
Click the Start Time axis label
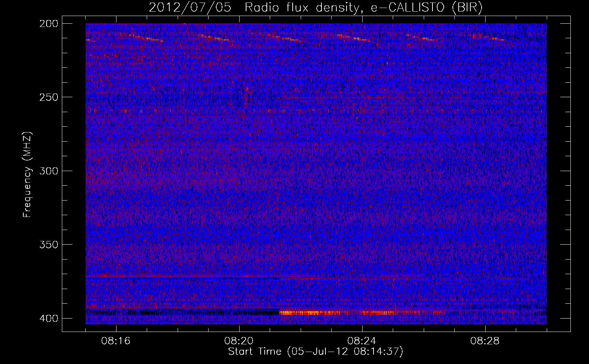[316, 352]
